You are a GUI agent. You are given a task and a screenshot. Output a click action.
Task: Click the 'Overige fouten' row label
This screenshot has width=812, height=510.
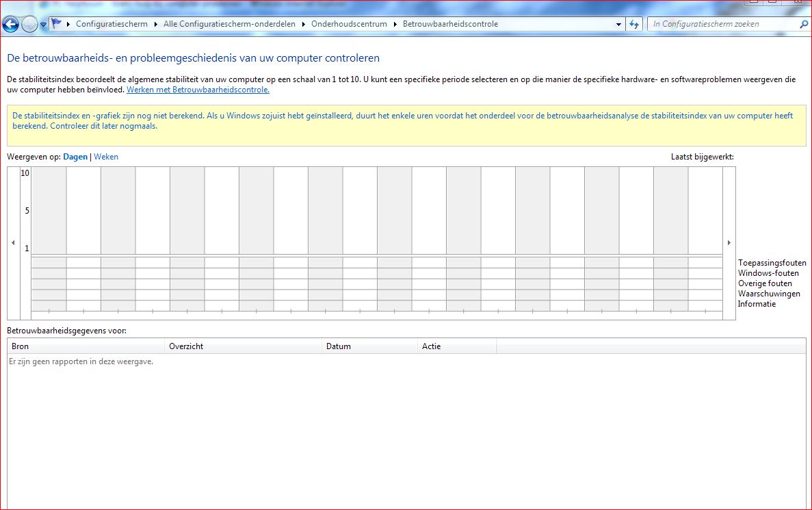pos(765,283)
